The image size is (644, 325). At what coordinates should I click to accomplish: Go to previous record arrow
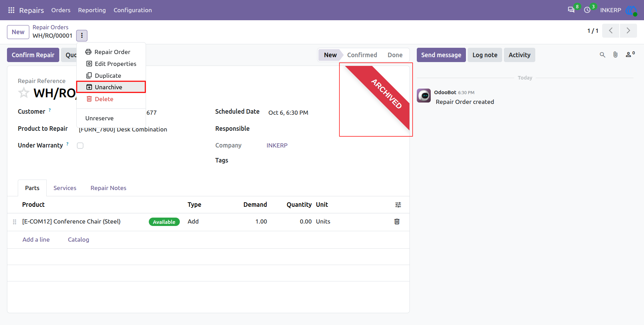611,31
